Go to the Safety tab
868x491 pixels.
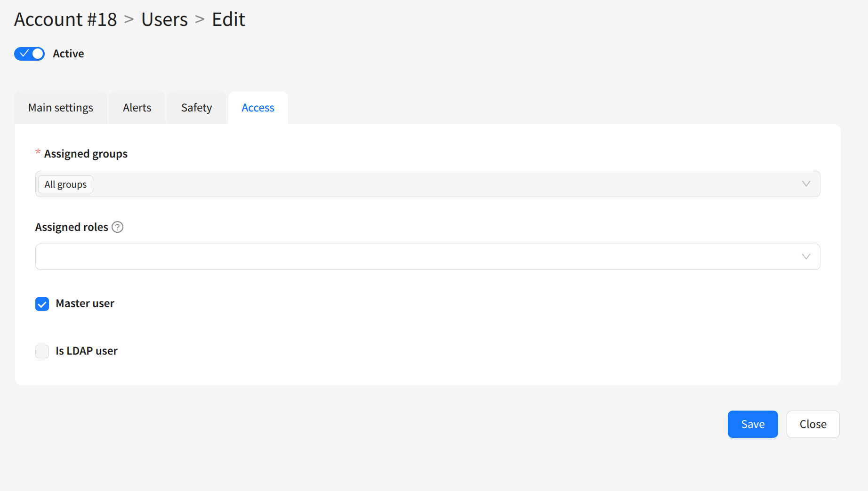196,108
